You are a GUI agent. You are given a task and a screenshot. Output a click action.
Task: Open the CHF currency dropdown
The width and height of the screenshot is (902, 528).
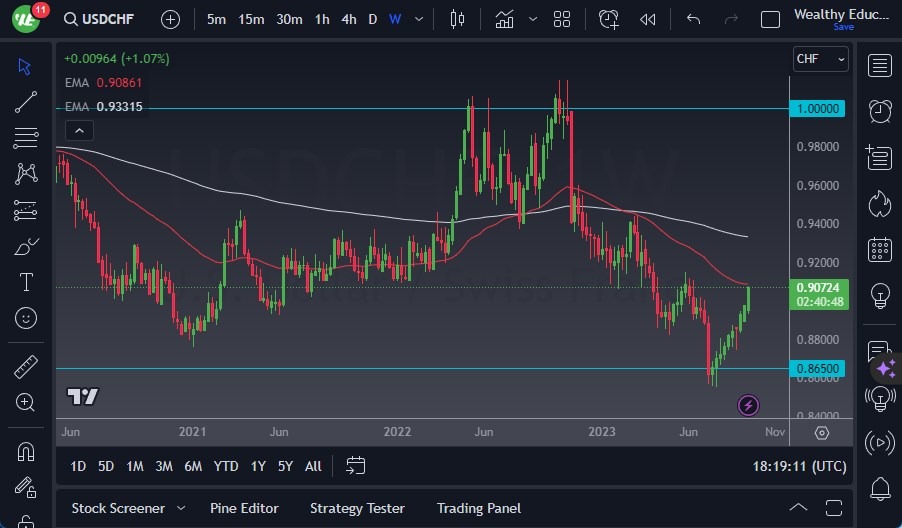coord(820,59)
